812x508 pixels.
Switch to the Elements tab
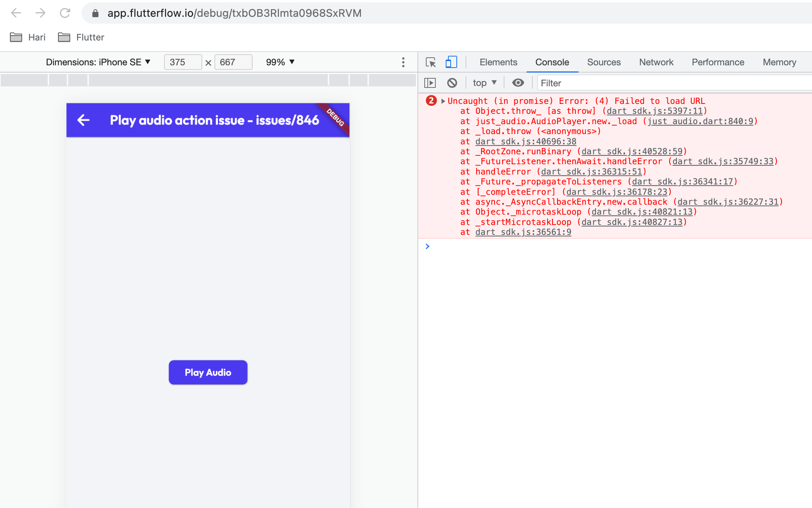coord(498,62)
